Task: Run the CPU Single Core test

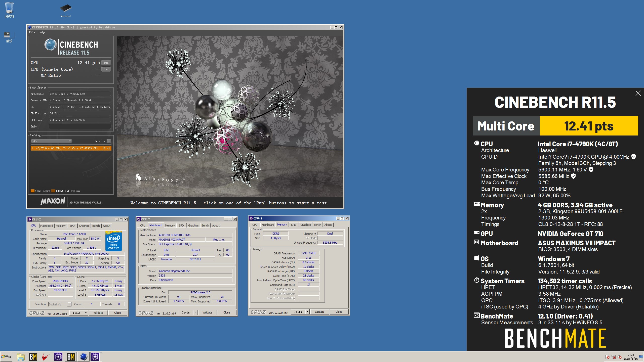Action: tap(106, 69)
